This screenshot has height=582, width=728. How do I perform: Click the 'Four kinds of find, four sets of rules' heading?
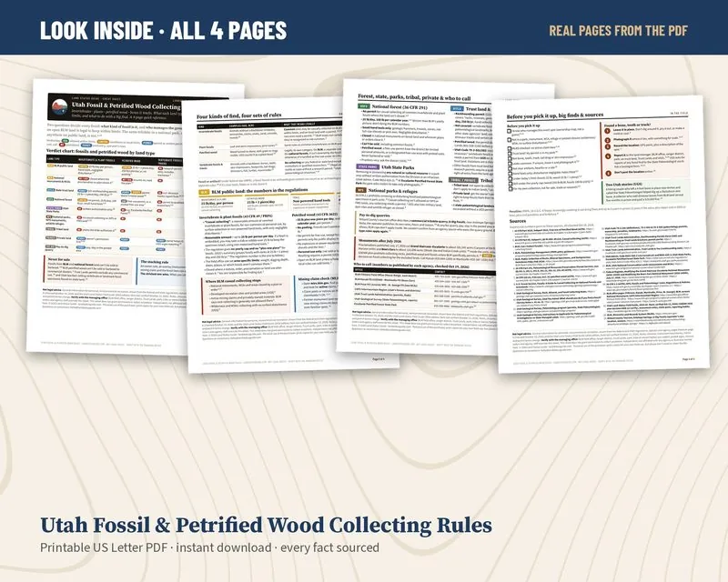pos(238,115)
